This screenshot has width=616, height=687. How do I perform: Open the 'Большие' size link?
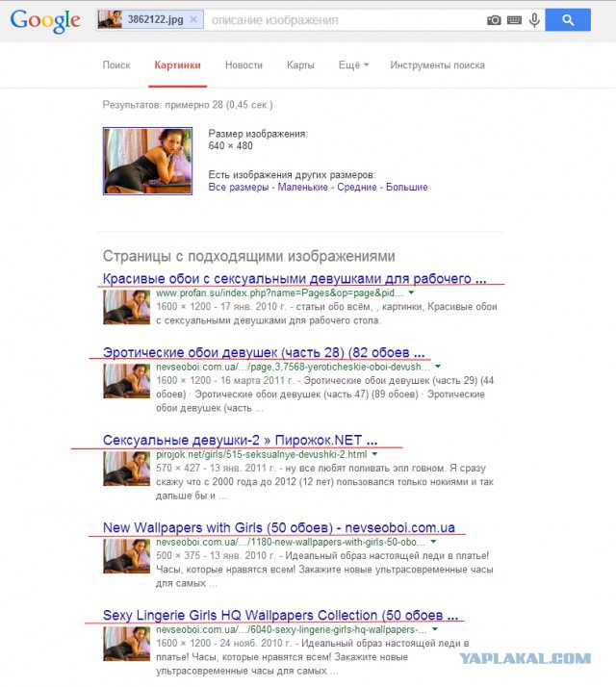click(x=407, y=187)
